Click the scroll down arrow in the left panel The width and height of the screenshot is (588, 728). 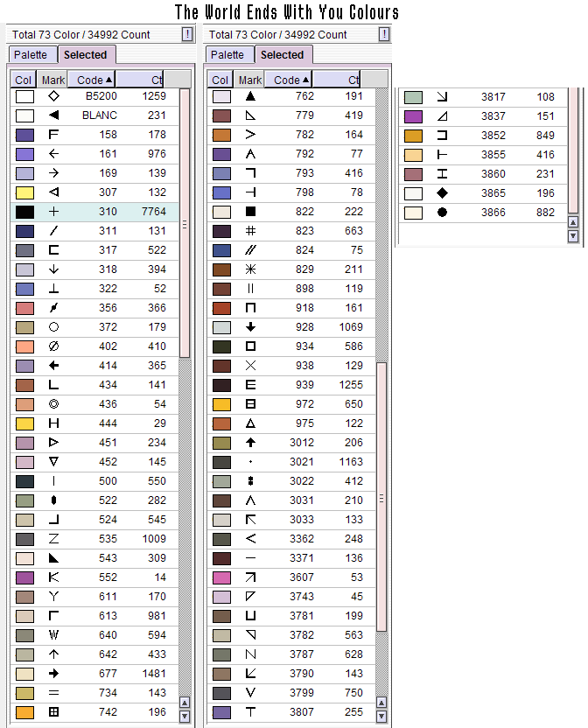185,716
